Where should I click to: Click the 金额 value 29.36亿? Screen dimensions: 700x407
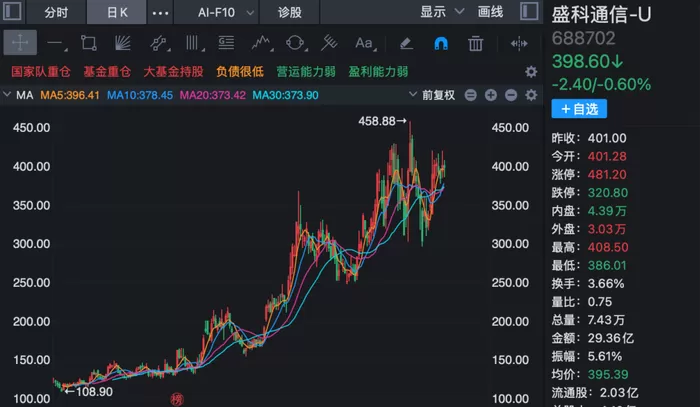[x=610, y=338]
